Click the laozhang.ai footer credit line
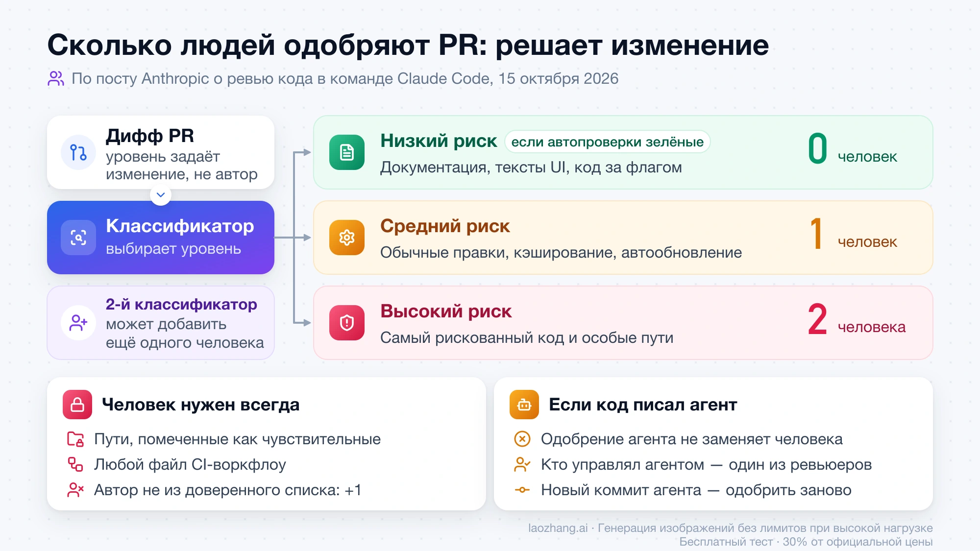This screenshot has height=551, width=980. coord(731,528)
